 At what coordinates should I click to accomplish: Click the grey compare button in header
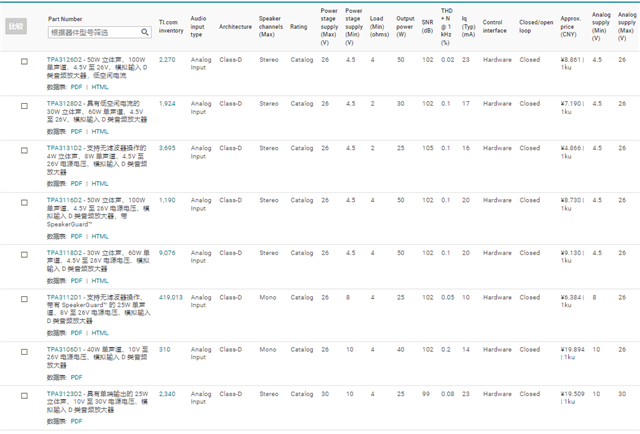(16, 26)
